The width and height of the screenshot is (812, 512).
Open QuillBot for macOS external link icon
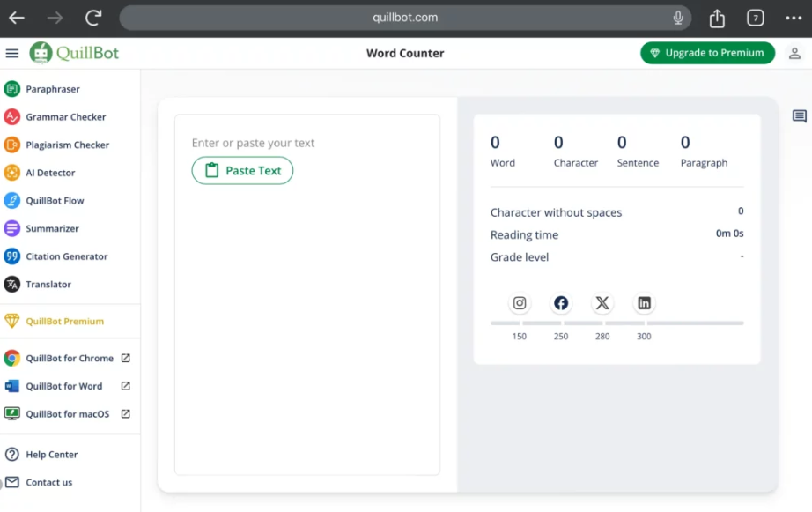point(125,413)
